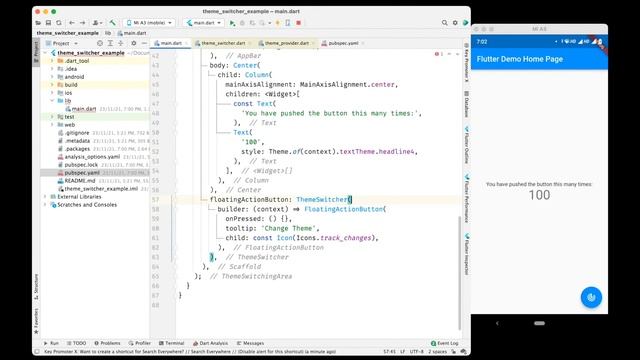Screen dimensions: 640x360
Task: Click the Build hammer icon
Action: (112, 23)
